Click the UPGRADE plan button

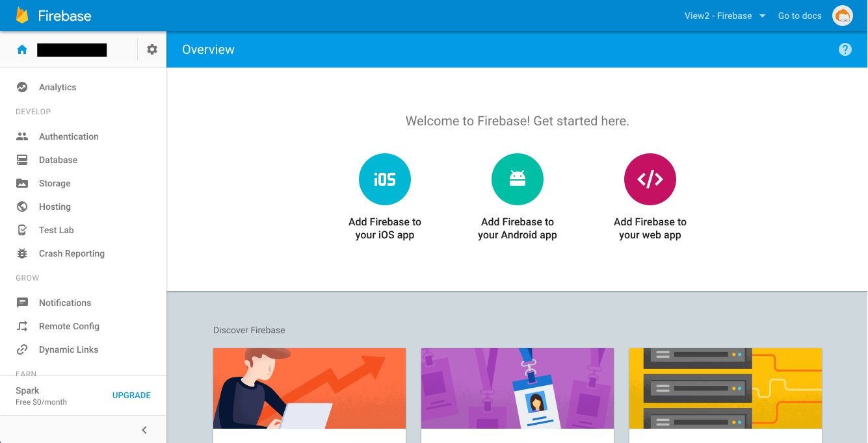[x=131, y=395]
